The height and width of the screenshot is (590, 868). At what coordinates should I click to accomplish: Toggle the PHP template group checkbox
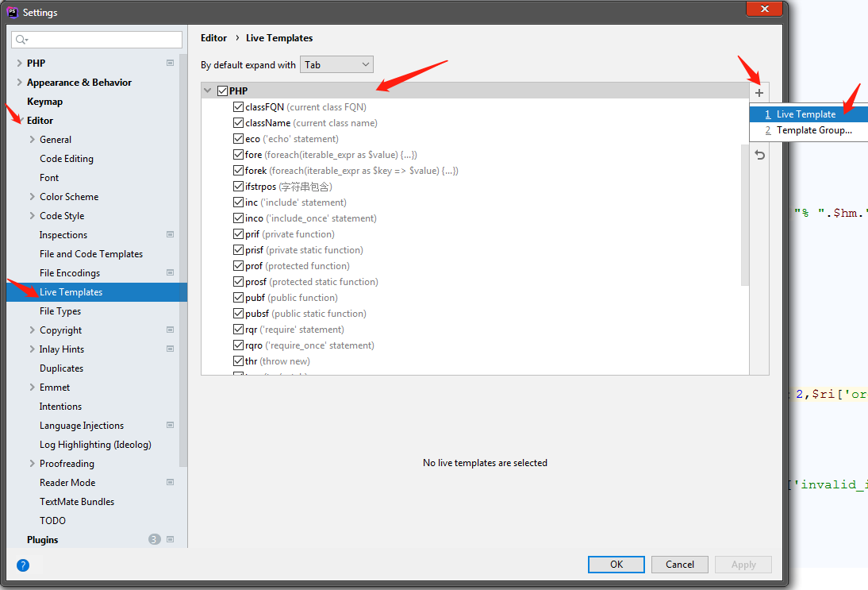222,91
